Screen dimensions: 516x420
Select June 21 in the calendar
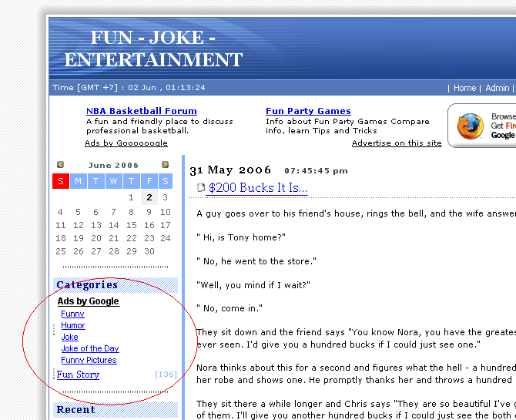point(113,238)
